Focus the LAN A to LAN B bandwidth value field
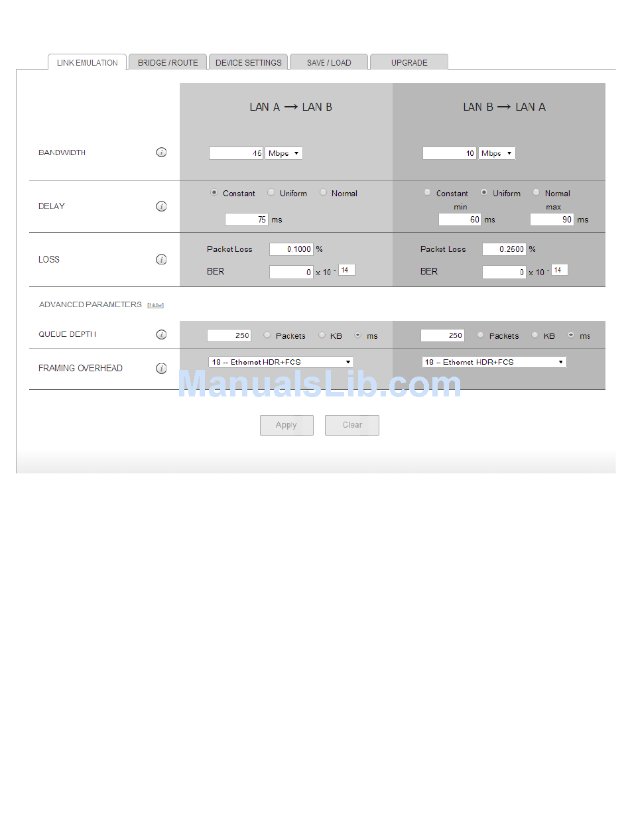This screenshot has width=630, height=840. coord(236,153)
